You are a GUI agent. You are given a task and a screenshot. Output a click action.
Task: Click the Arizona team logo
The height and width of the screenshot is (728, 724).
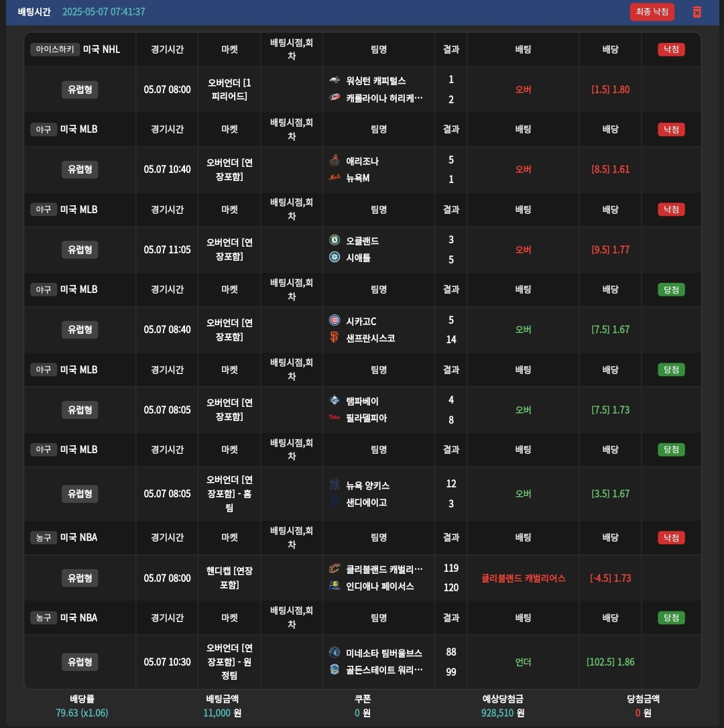pyautogui.click(x=335, y=161)
